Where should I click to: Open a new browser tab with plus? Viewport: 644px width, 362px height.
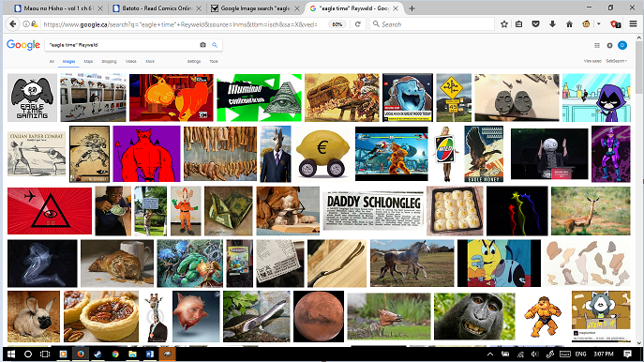click(x=412, y=8)
